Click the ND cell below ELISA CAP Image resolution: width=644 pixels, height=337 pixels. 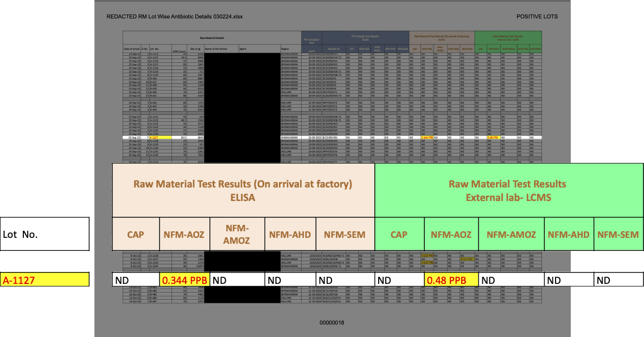coord(136,281)
